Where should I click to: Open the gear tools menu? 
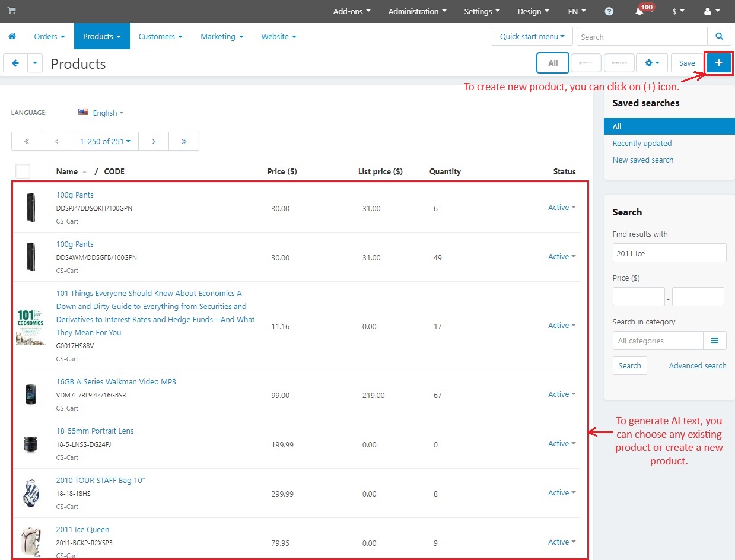(x=653, y=63)
